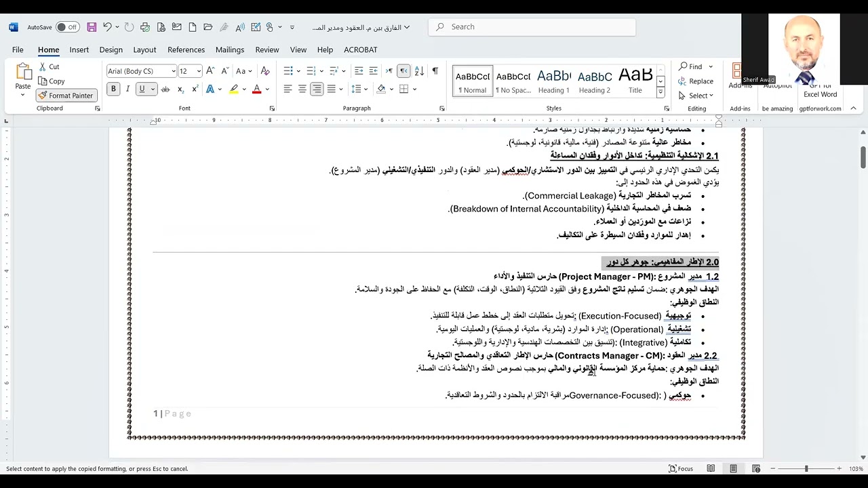Increase font size with Grow Font
Screen dimensions: 868x488
[x=210, y=71]
